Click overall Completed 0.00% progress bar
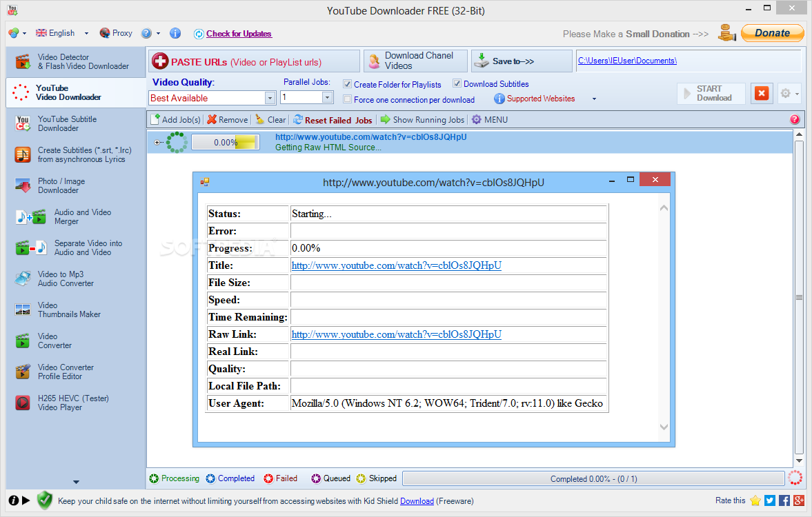 (x=593, y=478)
